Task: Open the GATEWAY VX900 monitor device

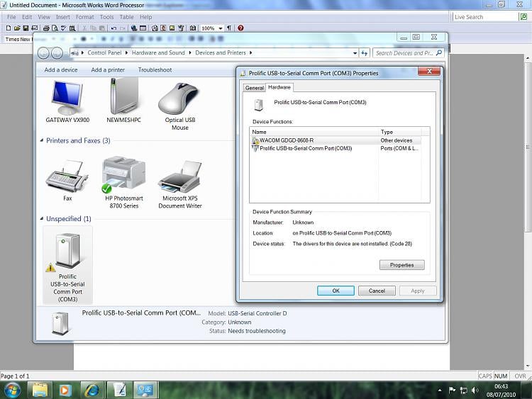Action: 67,102
